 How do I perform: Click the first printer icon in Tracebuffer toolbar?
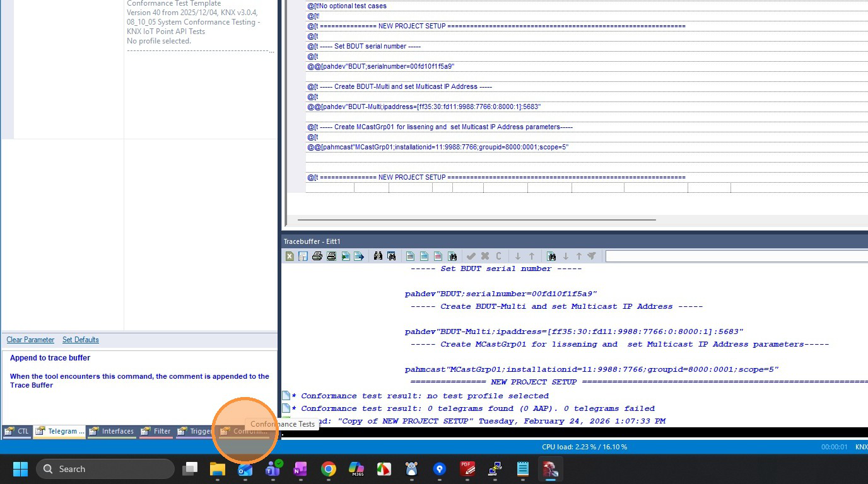coord(317,256)
